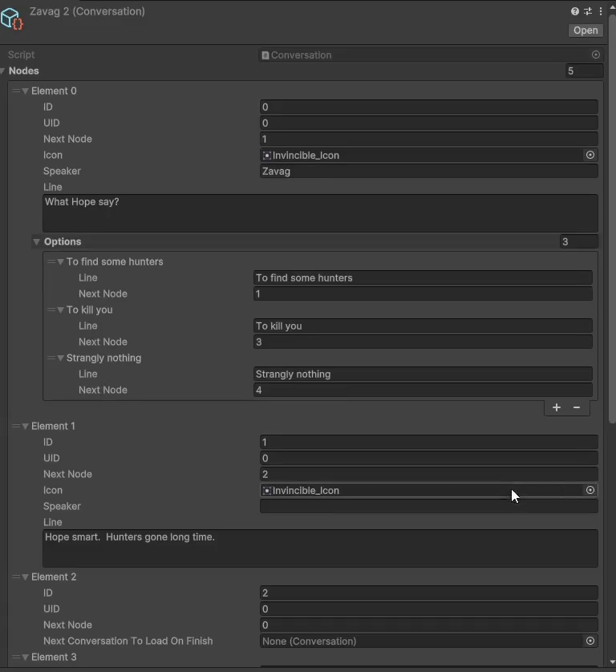The height and width of the screenshot is (672, 616).
Task: Open the inspector help reference icon
Action: (575, 11)
